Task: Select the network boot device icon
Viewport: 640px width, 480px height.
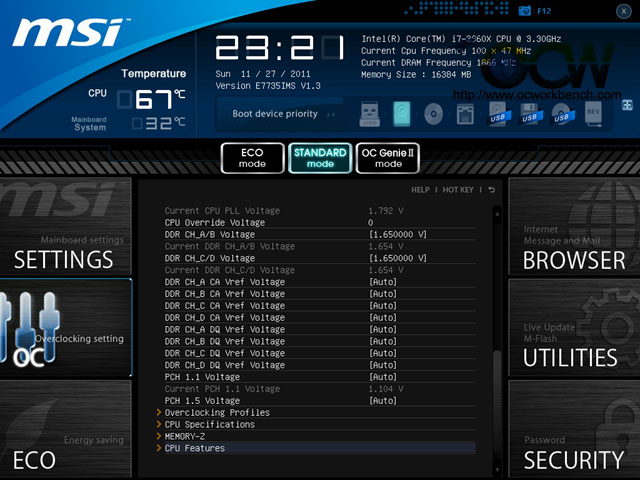Action: click(x=465, y=114)
